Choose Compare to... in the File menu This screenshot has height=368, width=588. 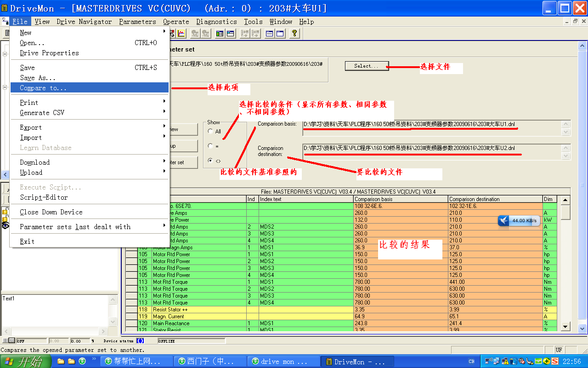coord(90,87)
